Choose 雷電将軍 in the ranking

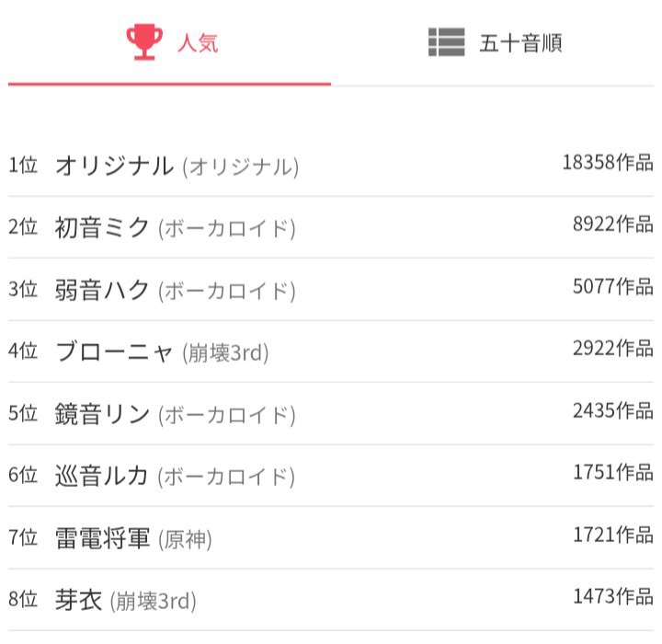tap(102, 538)
